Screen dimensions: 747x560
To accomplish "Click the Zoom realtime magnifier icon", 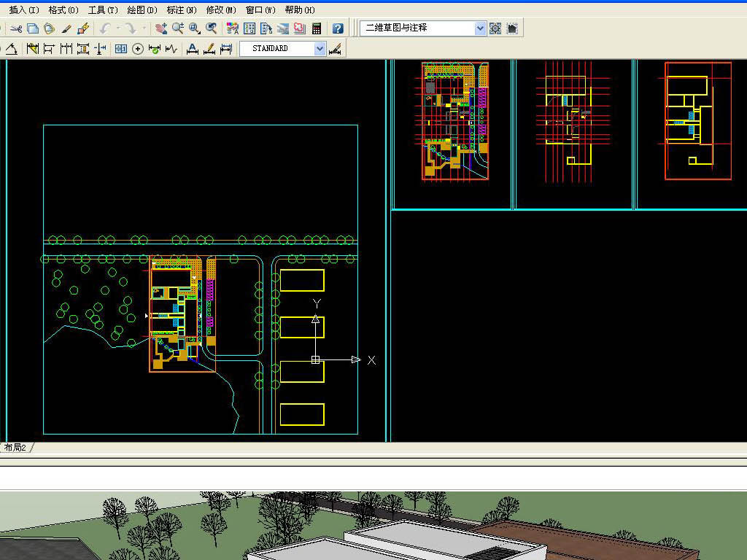I will (x=177, y=28).
